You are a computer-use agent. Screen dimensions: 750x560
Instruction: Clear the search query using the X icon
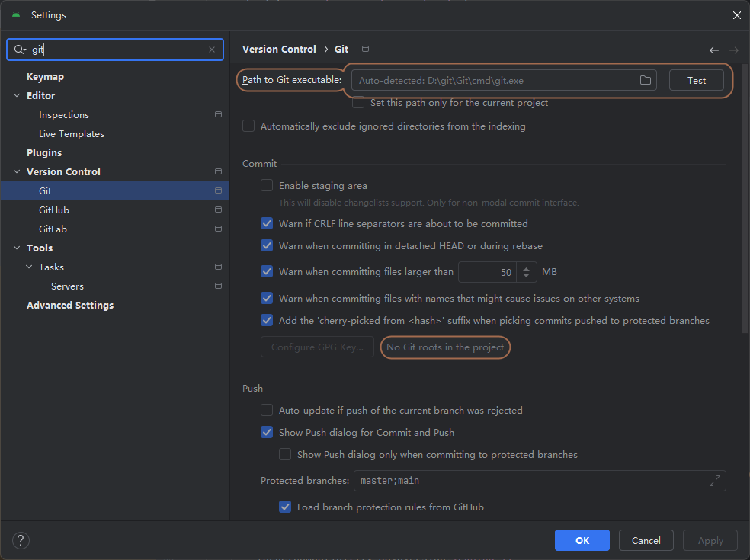tap(212, 50)
